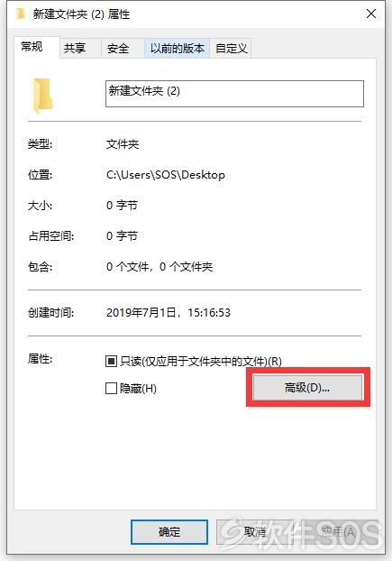Click the large yellow folder icon
Screen dimensions: 392x561
[x=42, y=96]
